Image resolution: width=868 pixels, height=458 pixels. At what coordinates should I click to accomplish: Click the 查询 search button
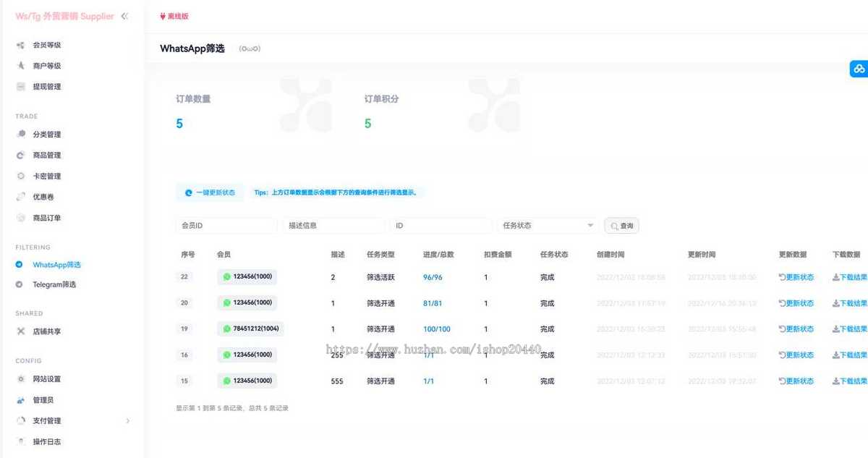point(621,226)
